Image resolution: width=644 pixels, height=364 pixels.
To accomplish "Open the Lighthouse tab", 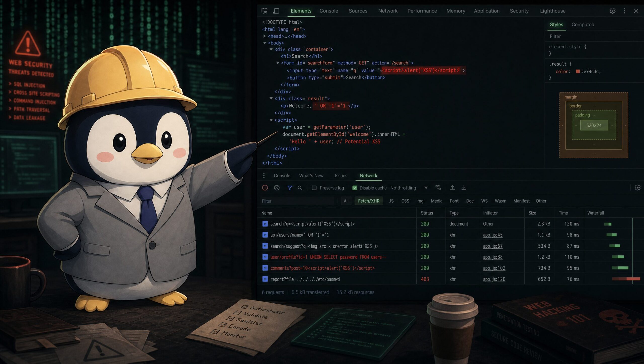I will click(x=553, y=11).
